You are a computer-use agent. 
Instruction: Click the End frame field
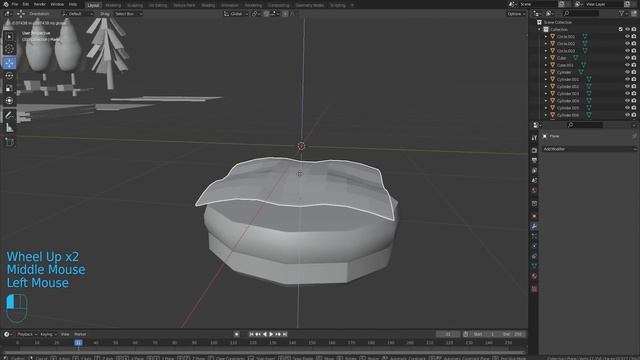512,334
